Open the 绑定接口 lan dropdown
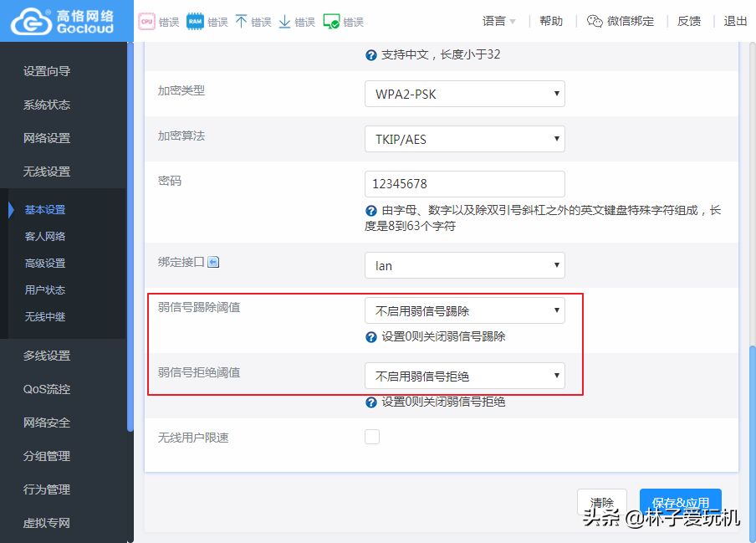The height and width of the screenshot is (543, 756). tap(465, 265)
